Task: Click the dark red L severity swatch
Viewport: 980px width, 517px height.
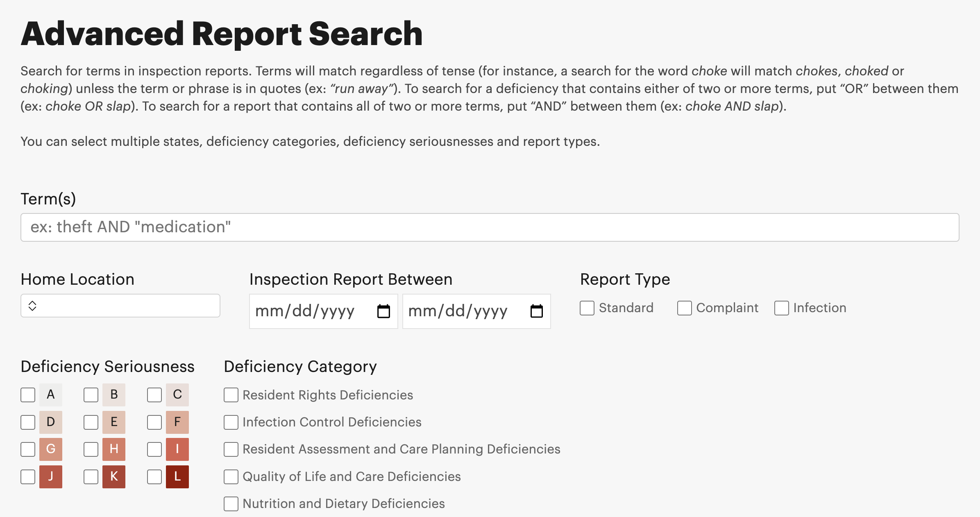Action: [x=177, y=476]
